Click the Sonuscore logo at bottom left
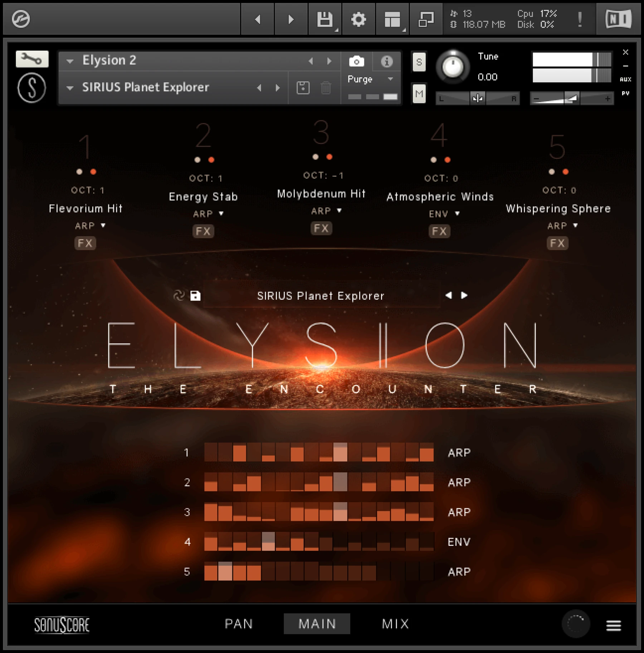 62,625
